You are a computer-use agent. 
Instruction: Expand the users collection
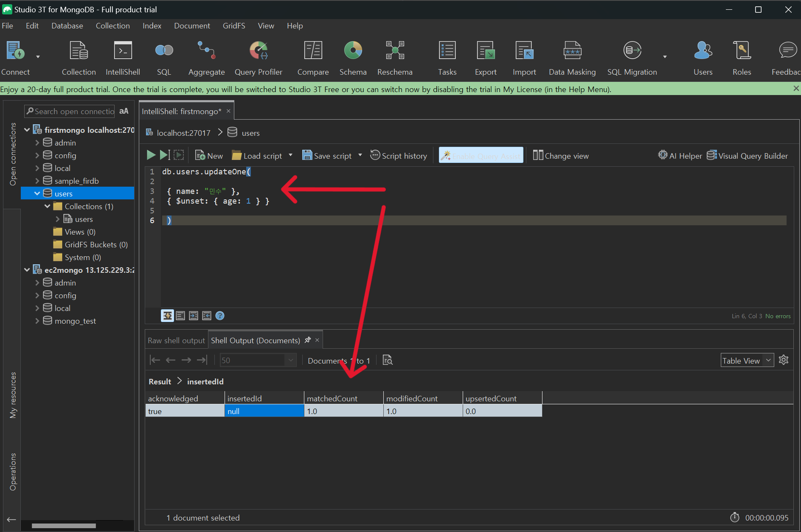[57, 219]
